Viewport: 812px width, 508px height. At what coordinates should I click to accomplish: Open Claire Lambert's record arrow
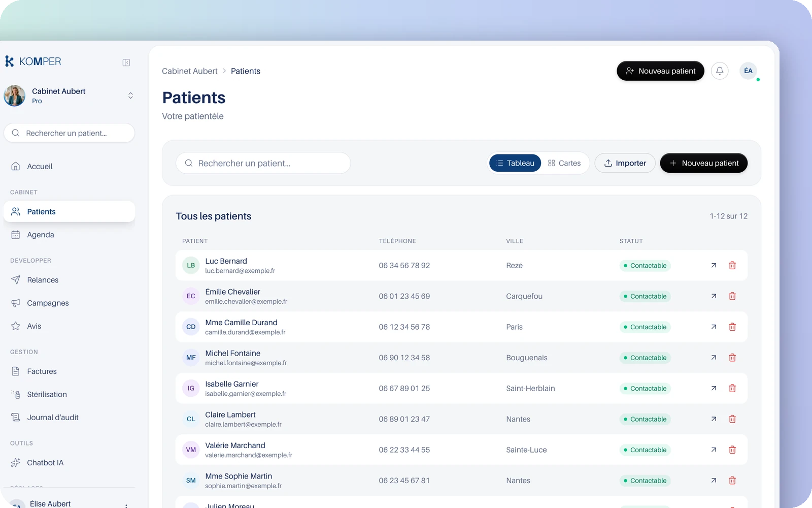point(714,419)
